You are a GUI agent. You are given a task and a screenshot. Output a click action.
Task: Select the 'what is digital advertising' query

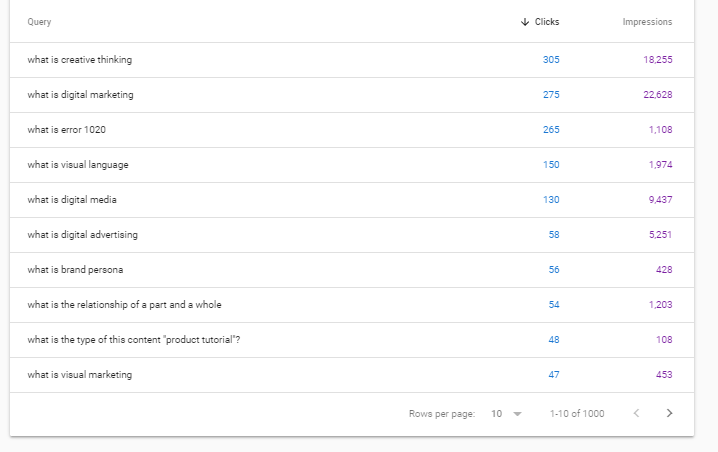click(83, 235)
